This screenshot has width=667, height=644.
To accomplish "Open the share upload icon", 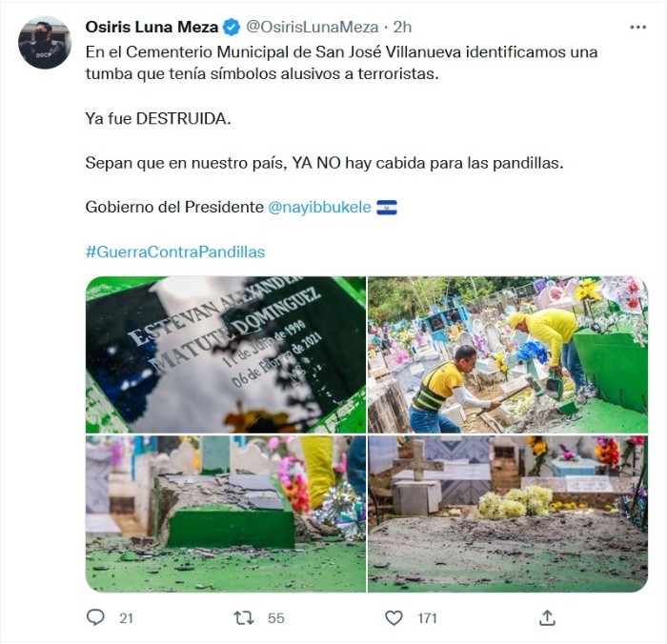I will pyautogui.click(x=547, y=617).
